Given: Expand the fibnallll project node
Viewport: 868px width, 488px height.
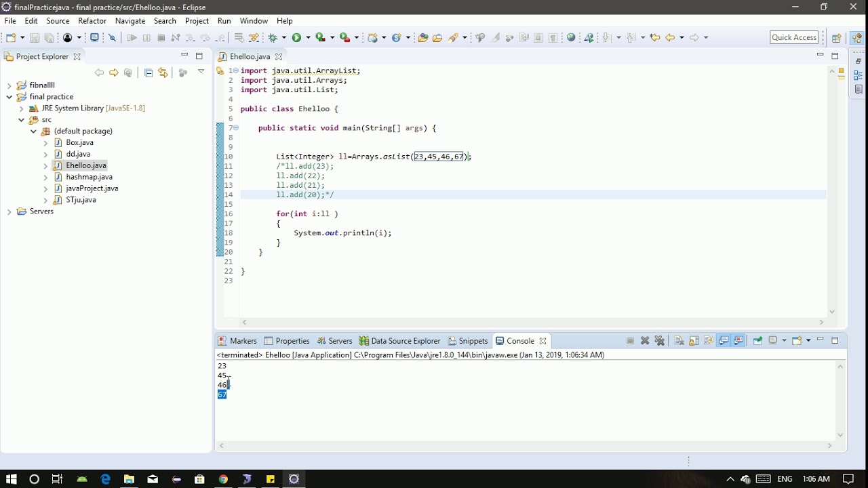Looking at the screenshot, I should [9, 85].
